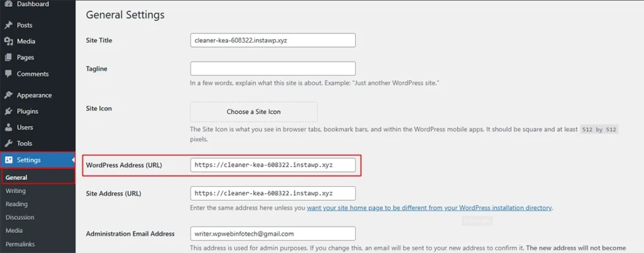Screen dimensions: 644x253
Task: Open the Dashboard menu item
Action: (x=33, y=4)
